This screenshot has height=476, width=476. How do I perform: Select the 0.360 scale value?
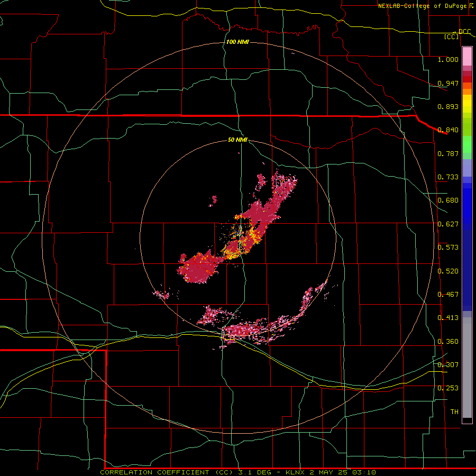coord(448,342)
